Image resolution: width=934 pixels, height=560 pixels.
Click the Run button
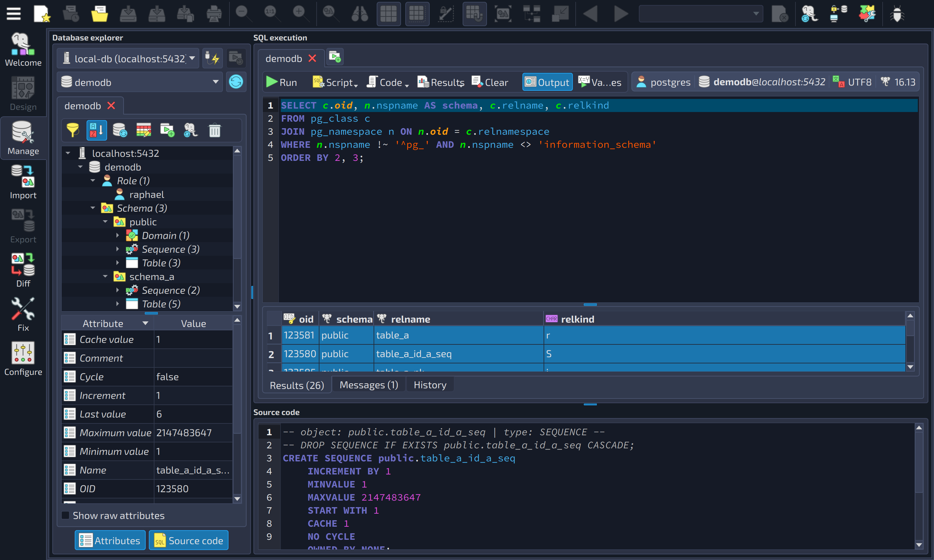(282, 82)
